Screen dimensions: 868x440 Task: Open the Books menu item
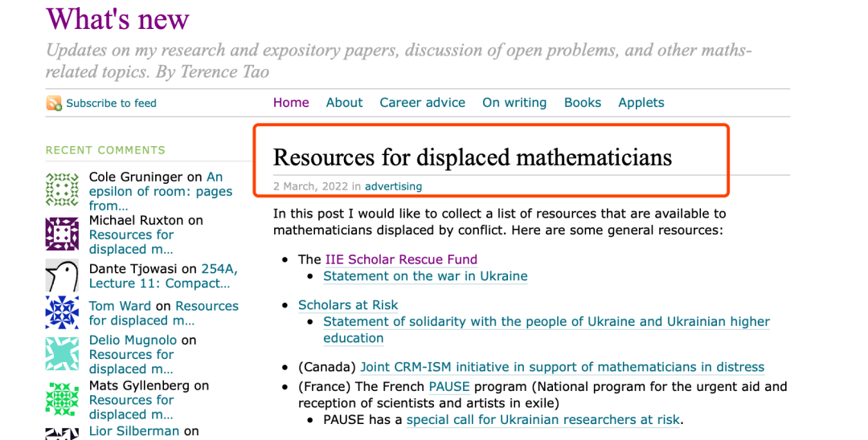click(x=583, y=103)
